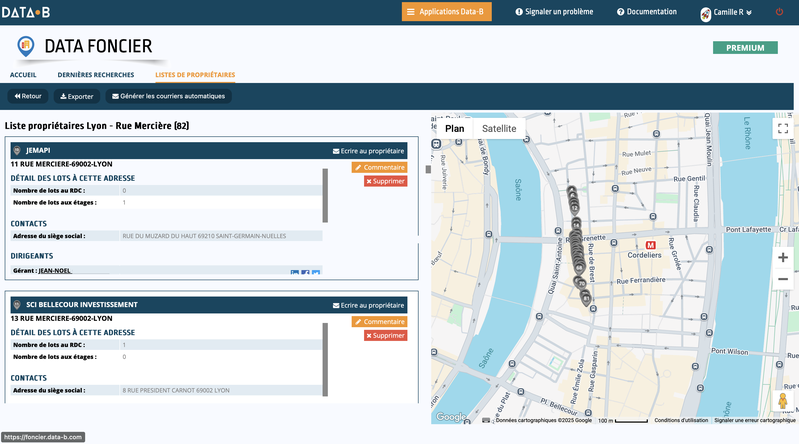Click the DATA-B logo
The width and height of the screenshot is (799, 444).
[x=25, y=12]
